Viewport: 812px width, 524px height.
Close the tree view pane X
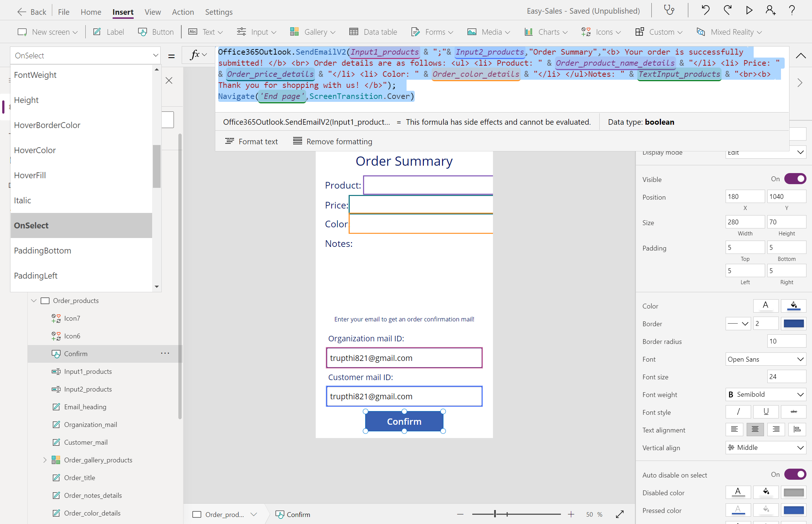tap(169, 80)
